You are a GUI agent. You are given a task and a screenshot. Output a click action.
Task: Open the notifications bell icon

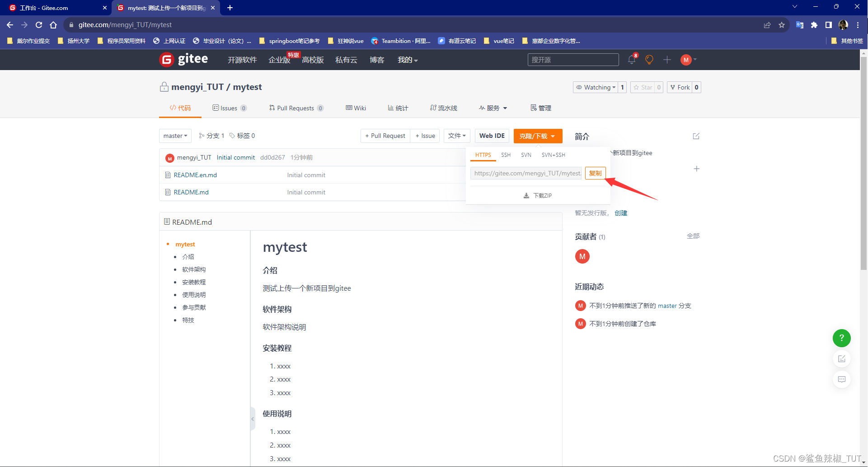(632, 60)
